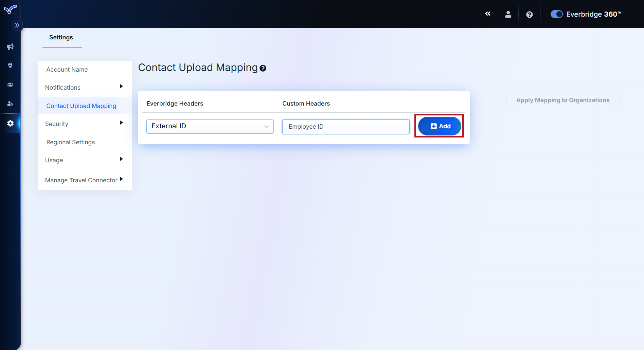644x350 pixels.
Task: Expand the left sidebar with double-chevron
Action: [17, 25]
